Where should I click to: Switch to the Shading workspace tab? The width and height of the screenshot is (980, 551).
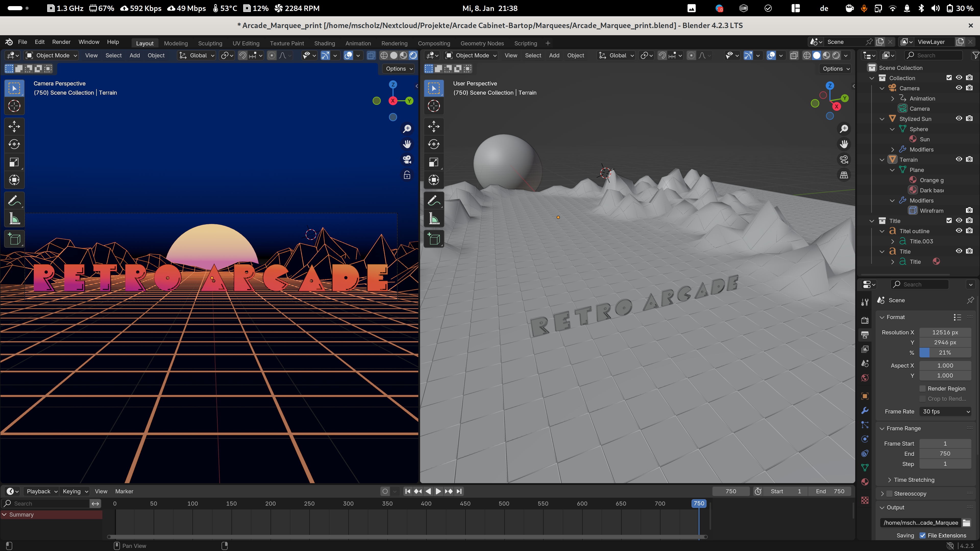click(x=324, y=43)
